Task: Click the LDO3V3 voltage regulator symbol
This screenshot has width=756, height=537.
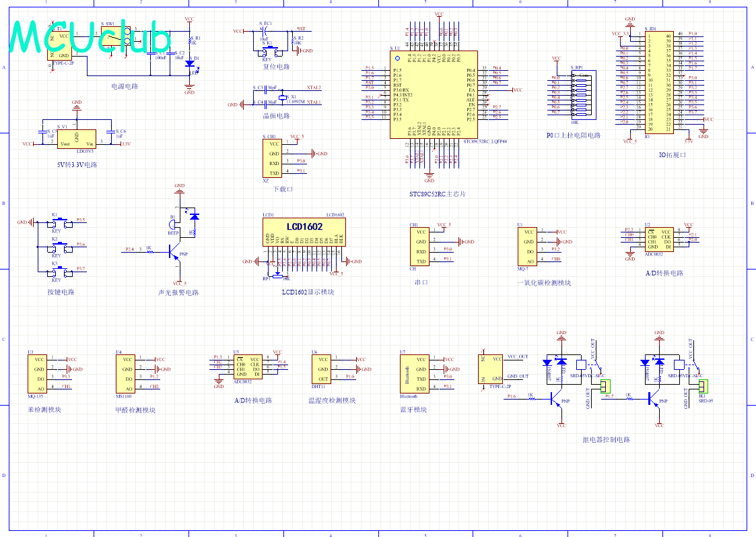Action: point(77,139)
